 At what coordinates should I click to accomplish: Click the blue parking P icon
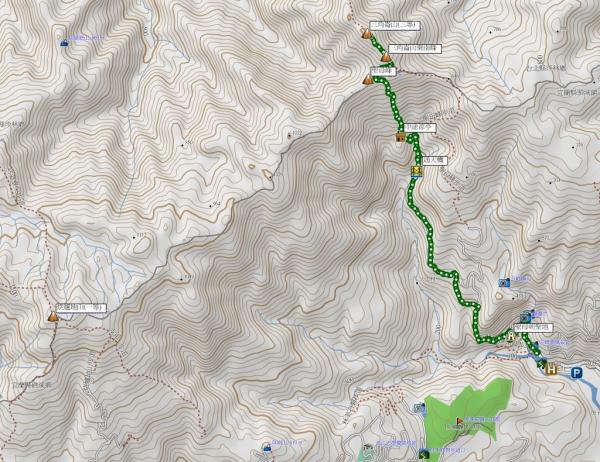[x=576, y=373]
